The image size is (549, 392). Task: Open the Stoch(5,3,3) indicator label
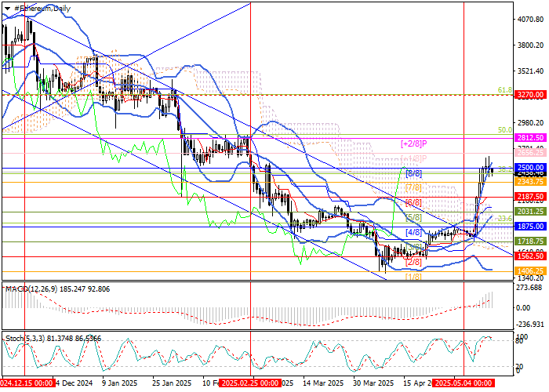click(51, 338)
